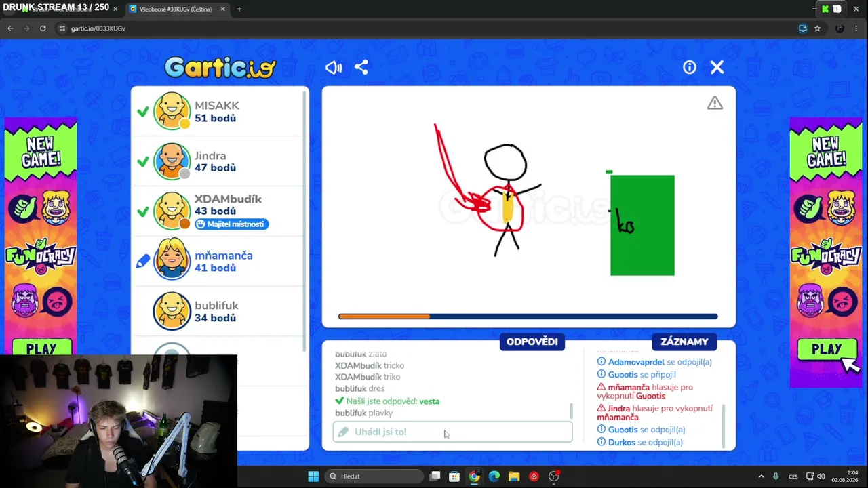868x488 pixels.
Task: Open the Windows Start menu
Action: tap(313, 476)
